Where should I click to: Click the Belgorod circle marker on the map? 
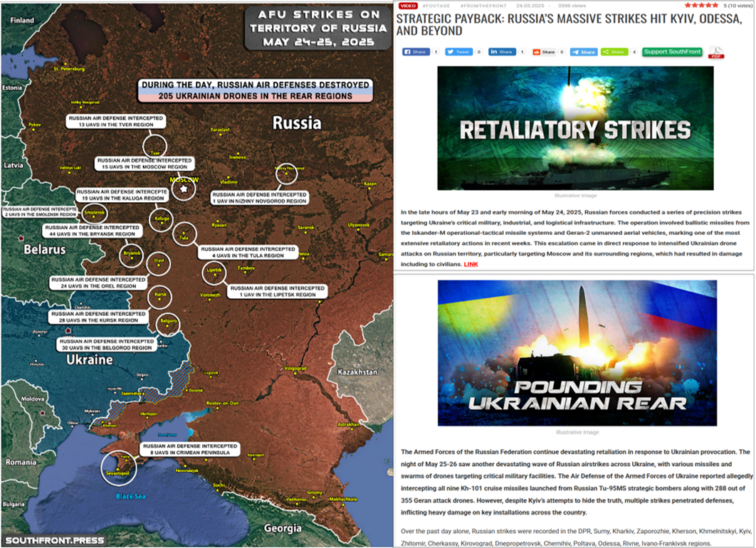coord(168,324)
